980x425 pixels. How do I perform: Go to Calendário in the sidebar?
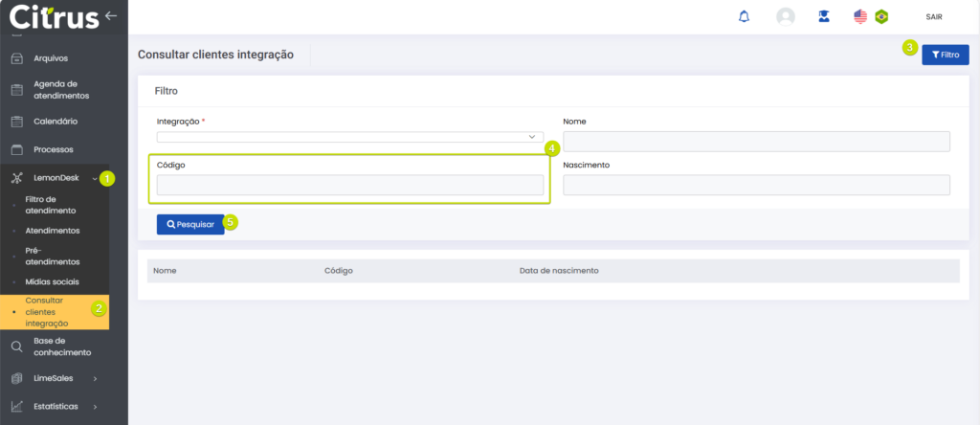pyautogui.click(x=56, y=122)
